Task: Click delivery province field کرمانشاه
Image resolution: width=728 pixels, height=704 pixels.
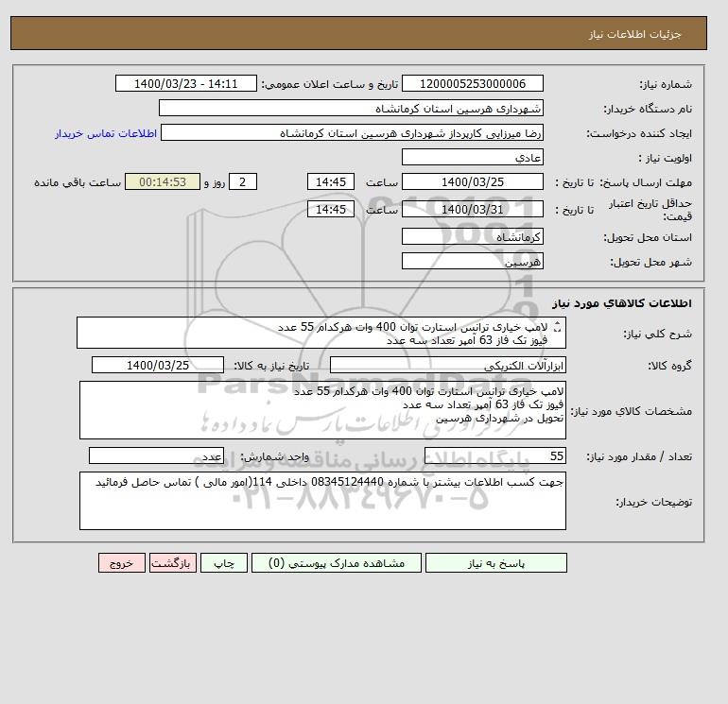Action: pos(472,236)
